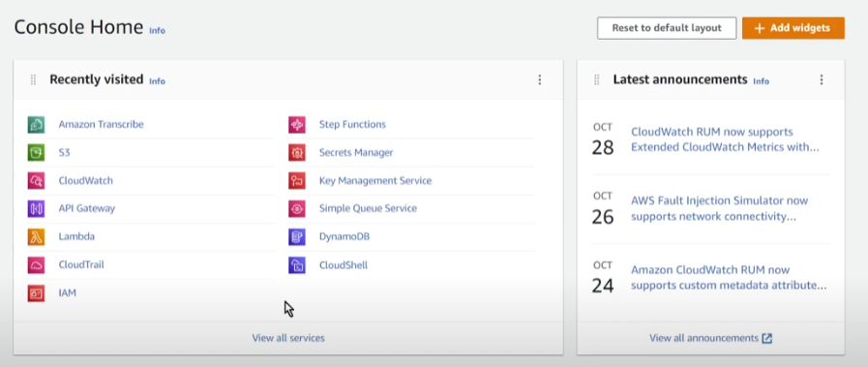
Task: Open the Lambda link
Action: tap(76, 237)
